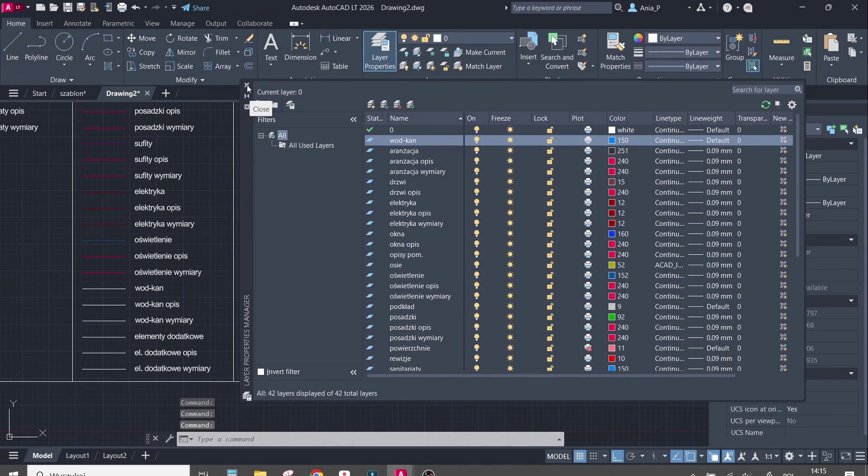Expand the Modify panel dropdown

190,80
